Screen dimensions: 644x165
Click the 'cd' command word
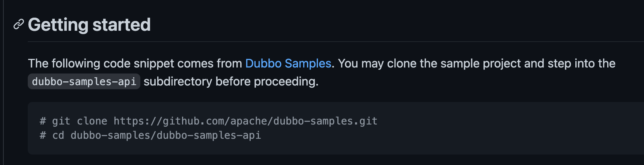[x=58, y=135]
